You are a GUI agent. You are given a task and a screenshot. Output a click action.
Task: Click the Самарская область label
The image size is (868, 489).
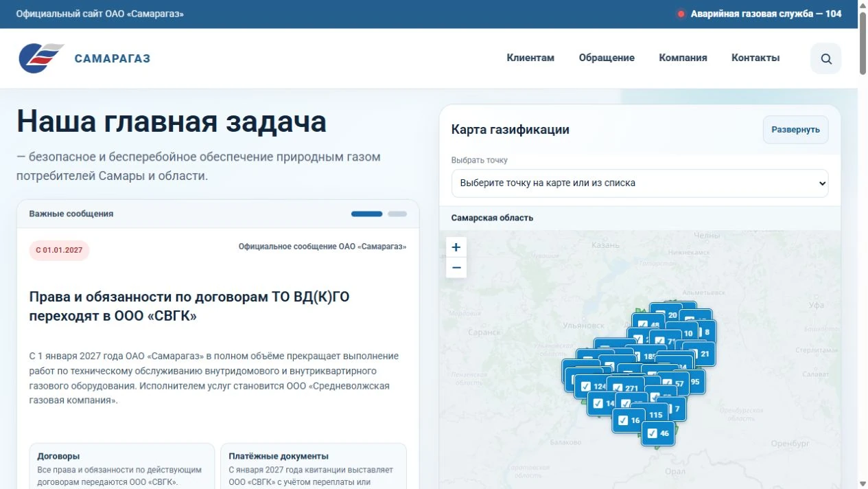pyautogui.click(x=492, y=218)
